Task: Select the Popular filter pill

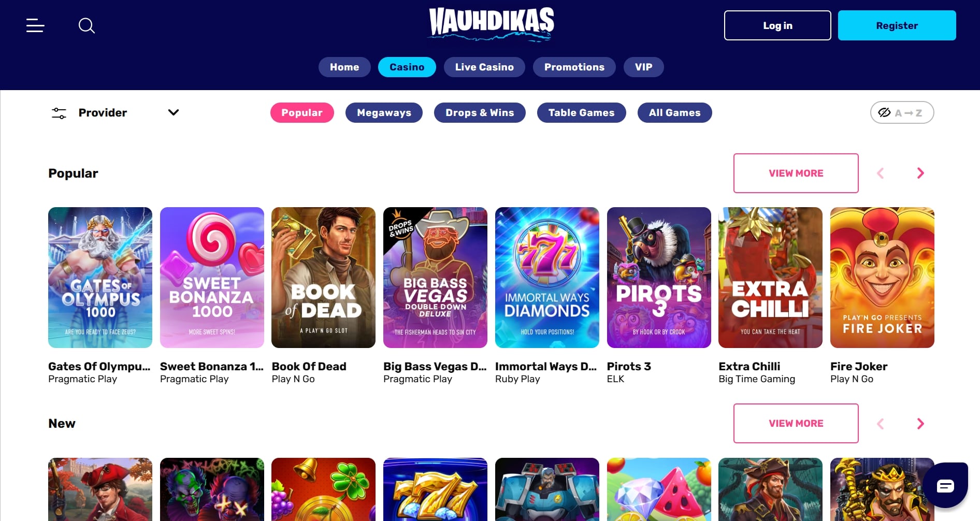Action: pos(302,112)
